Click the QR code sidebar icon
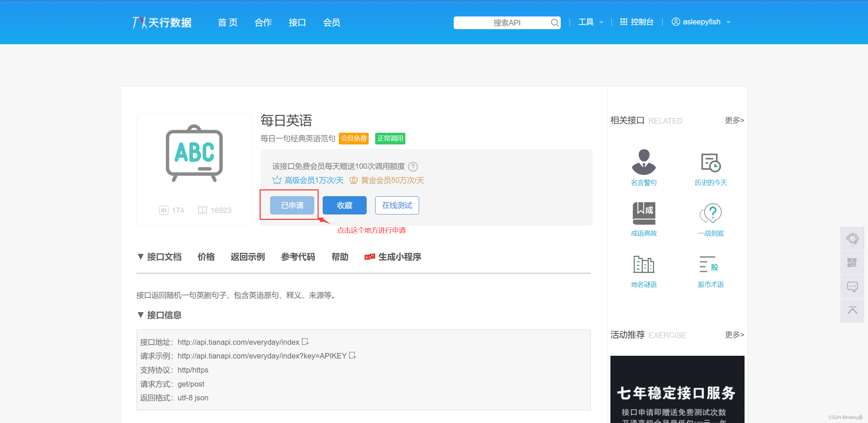868x423 pixels. 852,262
